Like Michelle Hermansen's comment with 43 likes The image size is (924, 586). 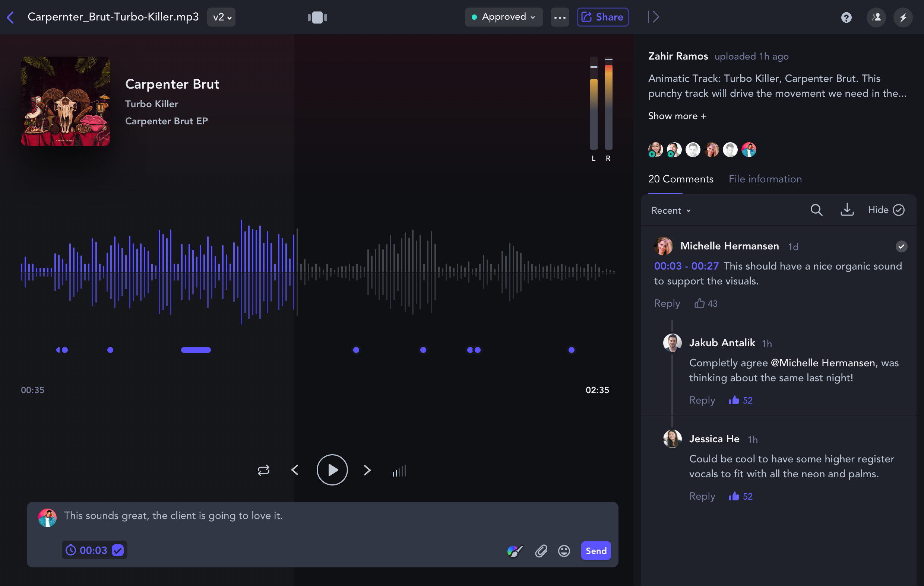point(706,303)
